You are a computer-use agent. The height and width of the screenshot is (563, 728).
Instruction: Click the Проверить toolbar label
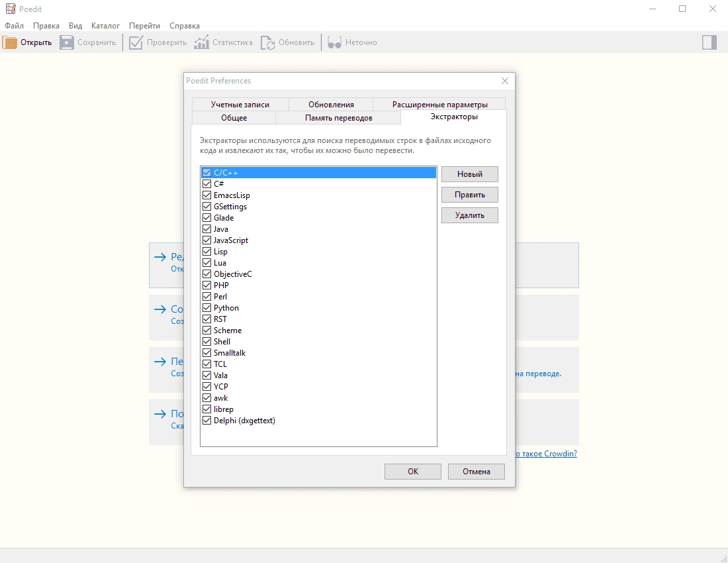point(167,42)
